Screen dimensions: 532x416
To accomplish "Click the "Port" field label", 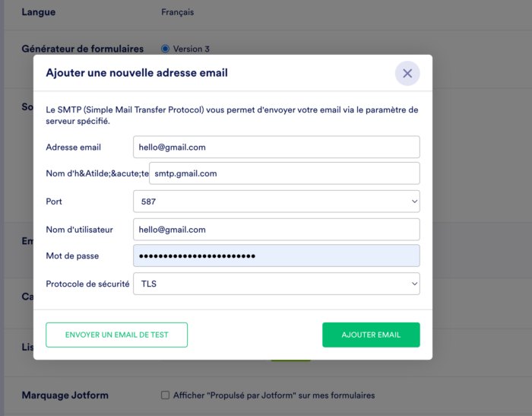I will (x=54, y=202).
